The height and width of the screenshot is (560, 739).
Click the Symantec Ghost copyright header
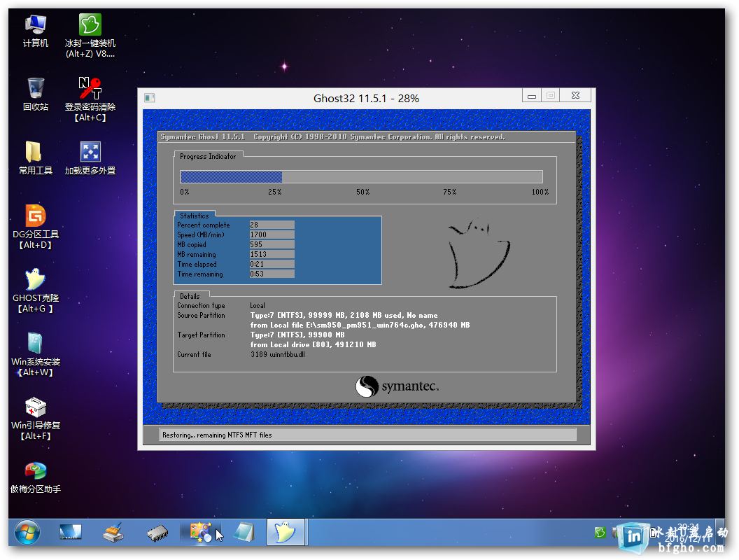click(332, 137)
